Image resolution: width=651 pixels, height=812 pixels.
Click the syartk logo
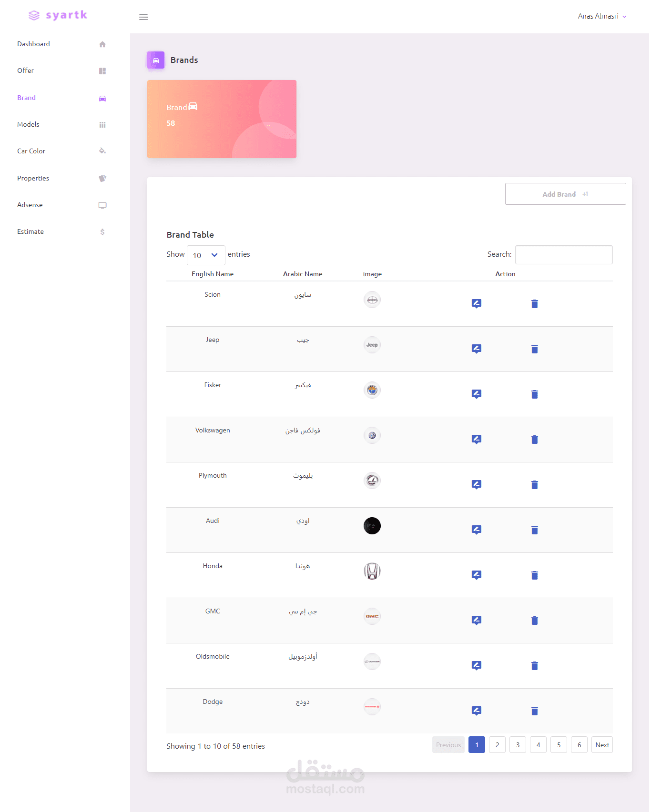click(x=58, y=15)
